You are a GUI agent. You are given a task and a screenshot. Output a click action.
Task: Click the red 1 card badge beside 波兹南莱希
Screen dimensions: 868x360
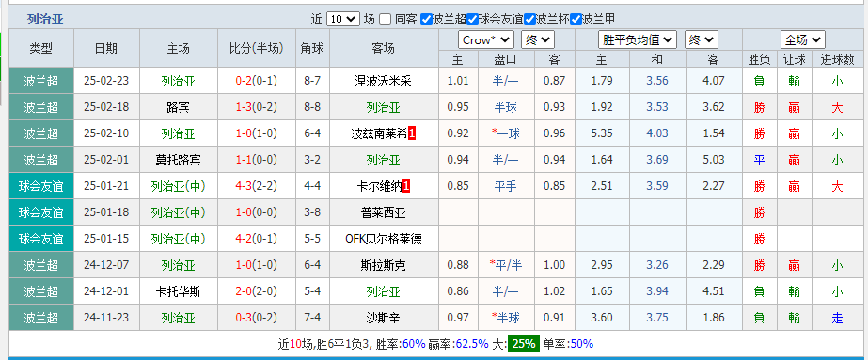412,133
